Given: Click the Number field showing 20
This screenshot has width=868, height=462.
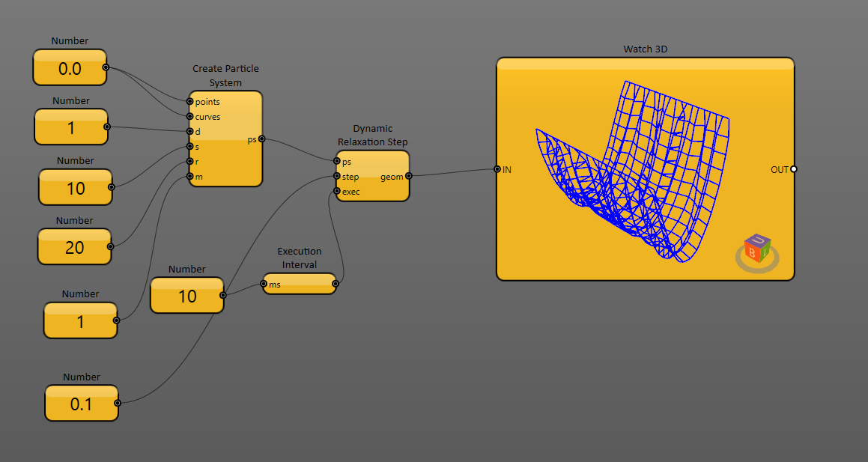Looking at the screenshot, I should (74, 248).
